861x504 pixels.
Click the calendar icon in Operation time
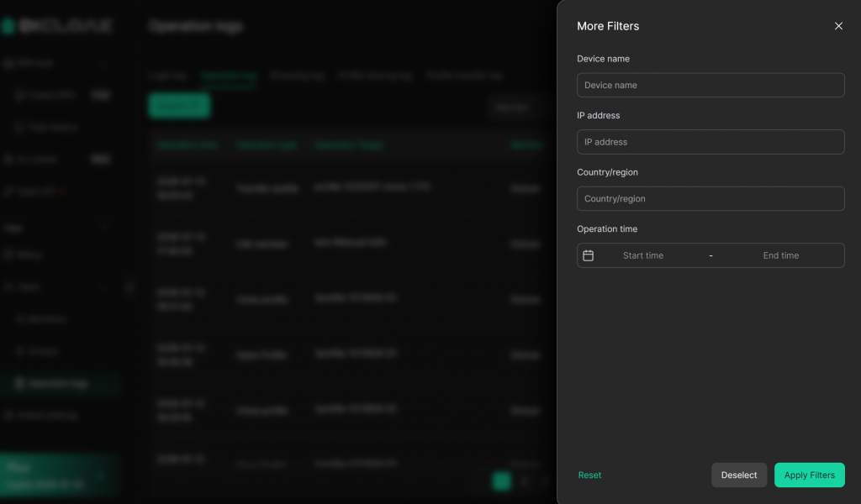589,255
